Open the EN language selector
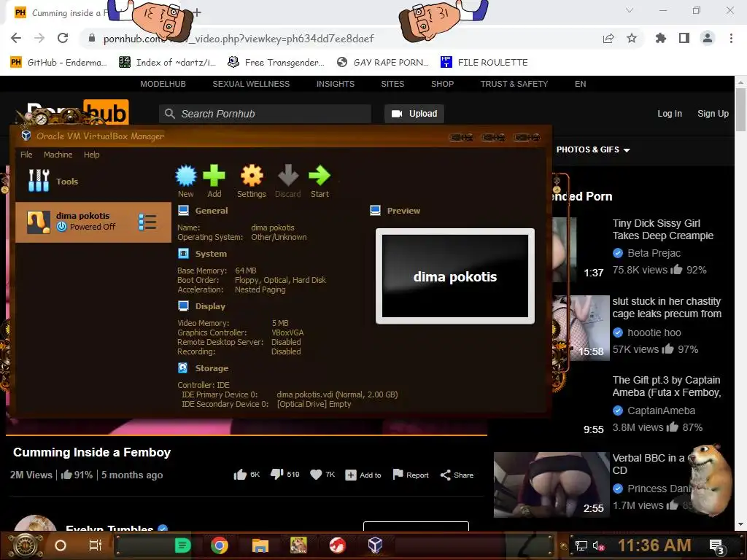747x560 pixels. [580, 84]
